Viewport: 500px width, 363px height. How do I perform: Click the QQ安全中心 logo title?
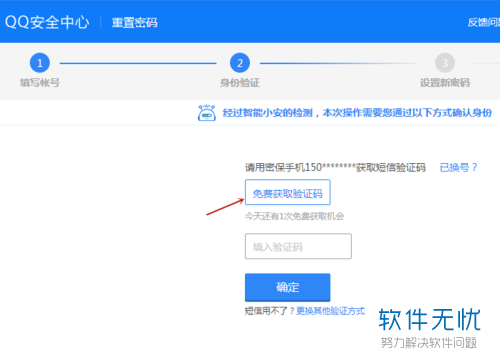[x=47, y=22]
